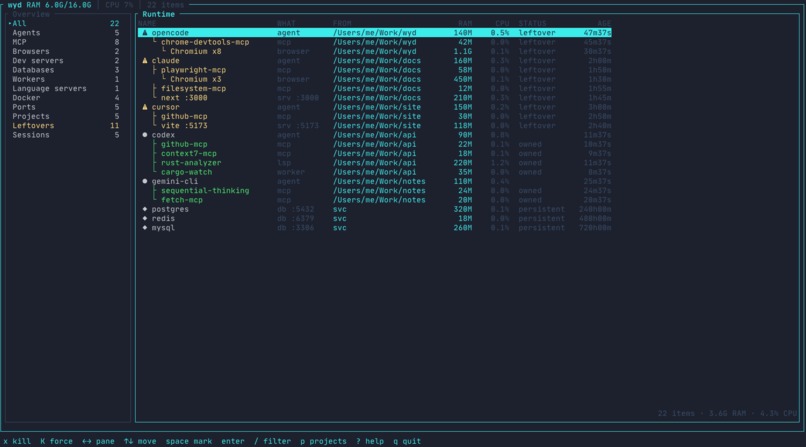Click the x kill shortcut hint
The width and height of the screenshot is (806, 447).
(x=17, y=441)
